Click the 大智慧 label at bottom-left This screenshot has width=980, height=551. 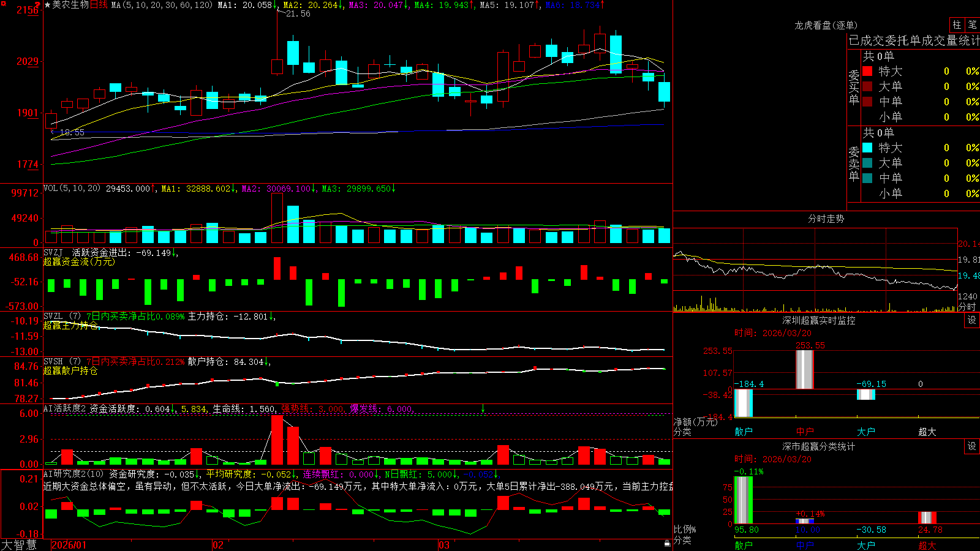tap(19, 545)
